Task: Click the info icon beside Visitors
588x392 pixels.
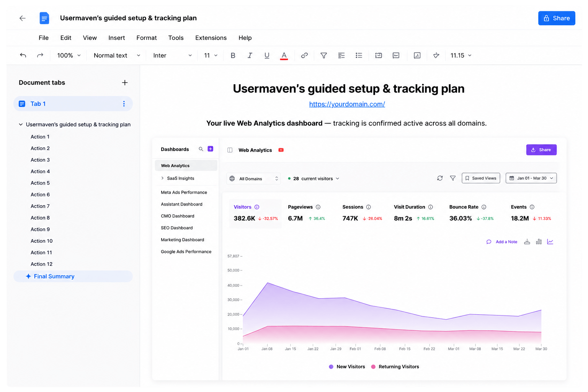Action: tap(257, 207)
